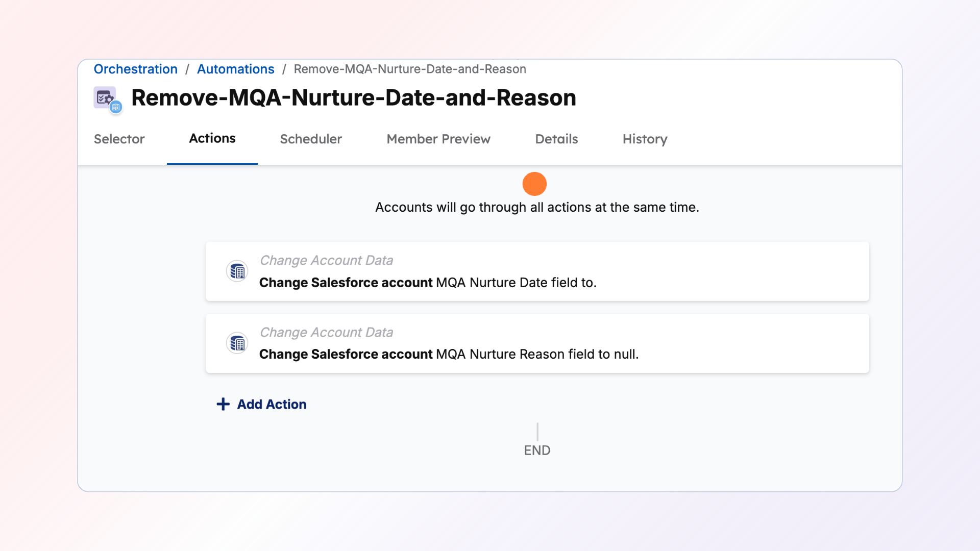Click the current page breadcrumb text
This screenshot has height=551, width=980.
(410, 69)
